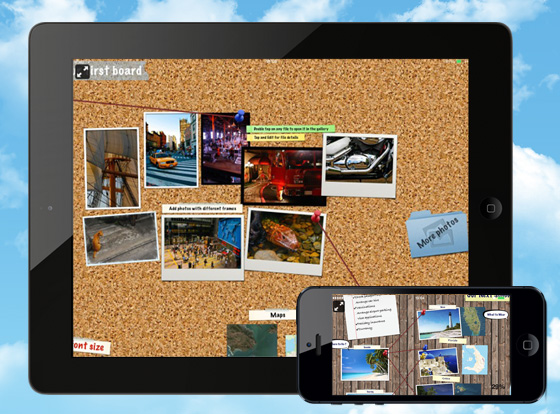Tap the blue pushpin on the dark bar photo
The height and width of the screenshot is (414, 560).
[x=240, y=116]
